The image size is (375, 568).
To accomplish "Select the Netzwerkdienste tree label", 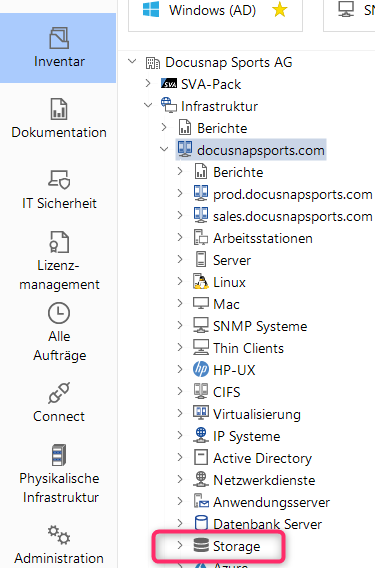I will 264,480.
